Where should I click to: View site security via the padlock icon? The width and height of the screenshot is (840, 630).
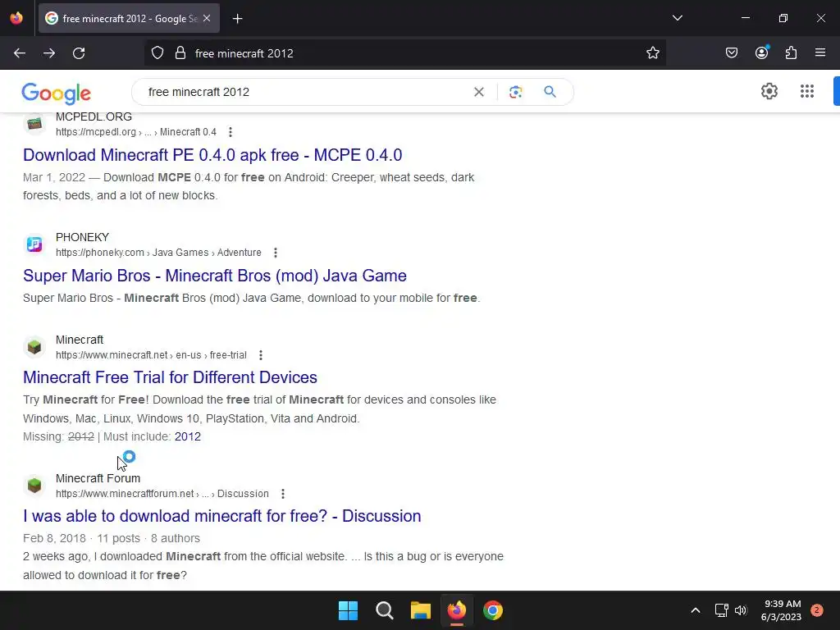[180, 53]
